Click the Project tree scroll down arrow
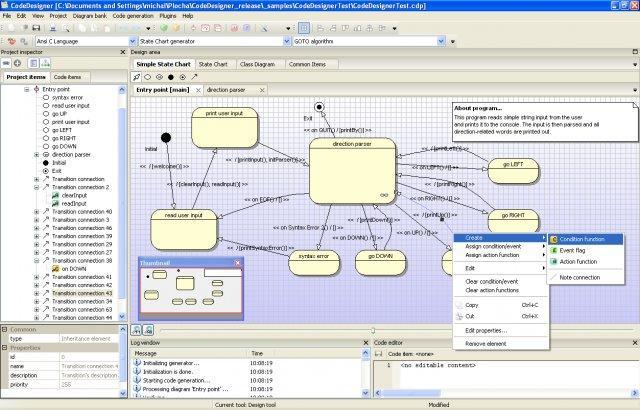 (122, 317)
